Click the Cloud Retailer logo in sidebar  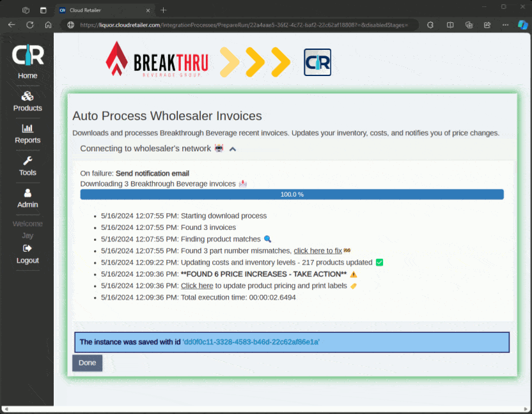(27, 55)
